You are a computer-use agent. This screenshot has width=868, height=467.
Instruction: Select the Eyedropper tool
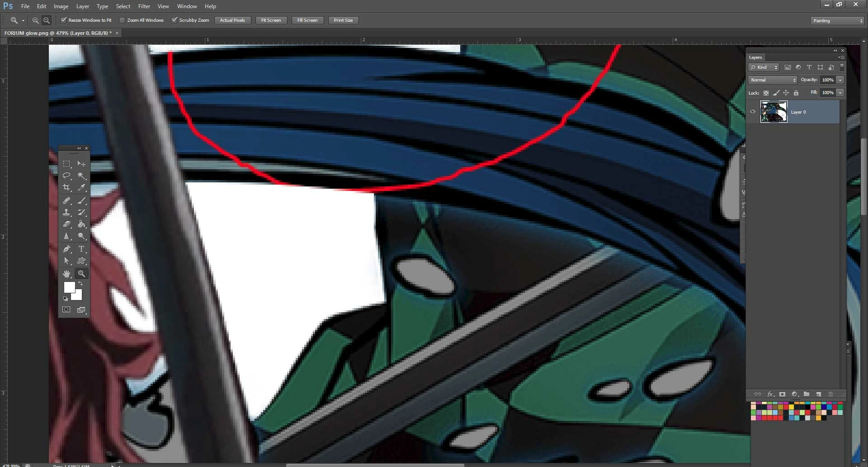[x=81, y=187]
